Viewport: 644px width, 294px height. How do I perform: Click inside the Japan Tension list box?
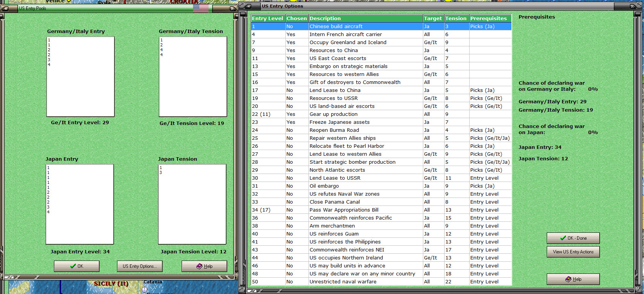click(192, 204)
